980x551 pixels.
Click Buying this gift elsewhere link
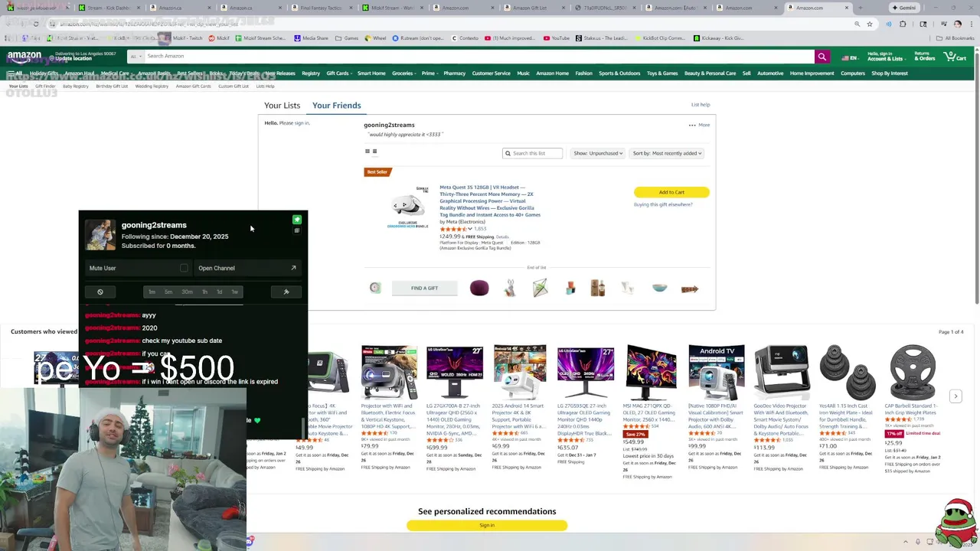663,204
